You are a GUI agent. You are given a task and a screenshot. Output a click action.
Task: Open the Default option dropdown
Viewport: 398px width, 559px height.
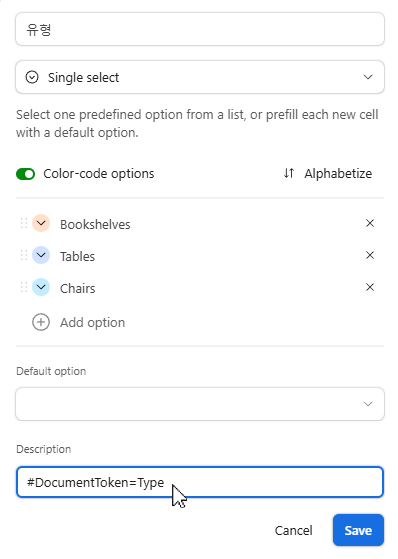(x=200, y=404)
